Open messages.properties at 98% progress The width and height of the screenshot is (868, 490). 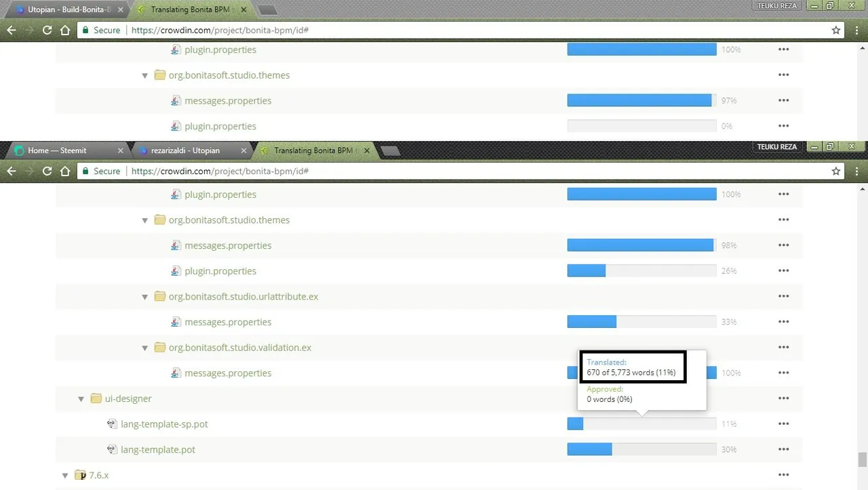[x=228, y=245]
